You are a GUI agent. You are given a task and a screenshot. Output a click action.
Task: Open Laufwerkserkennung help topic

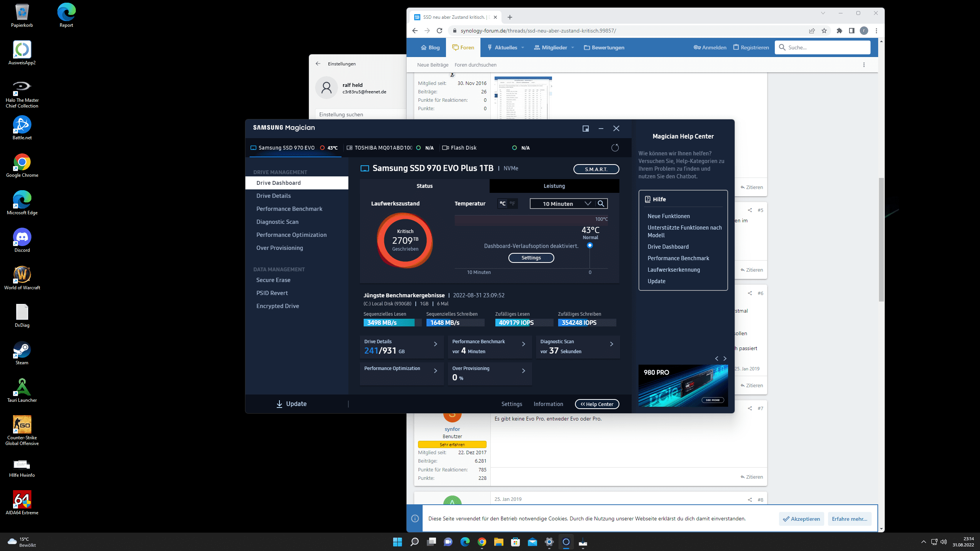pos(673,270)
